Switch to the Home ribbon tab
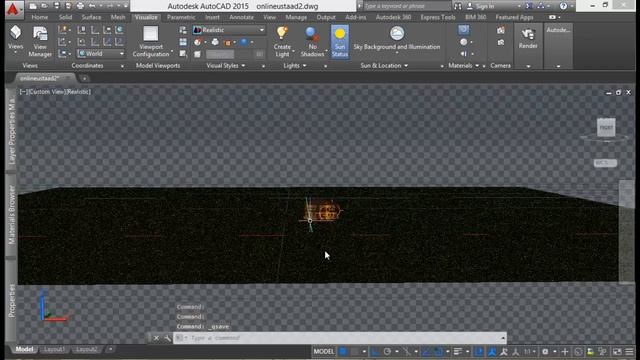The width and height of the screenshot is (640, 360). pos(40,17)
